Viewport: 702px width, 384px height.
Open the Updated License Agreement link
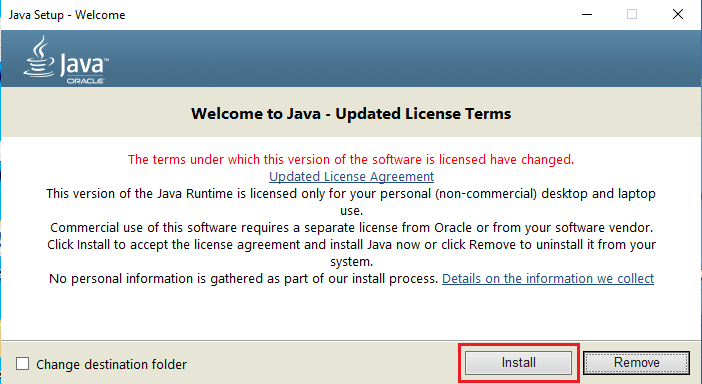[x=351, y=176]
